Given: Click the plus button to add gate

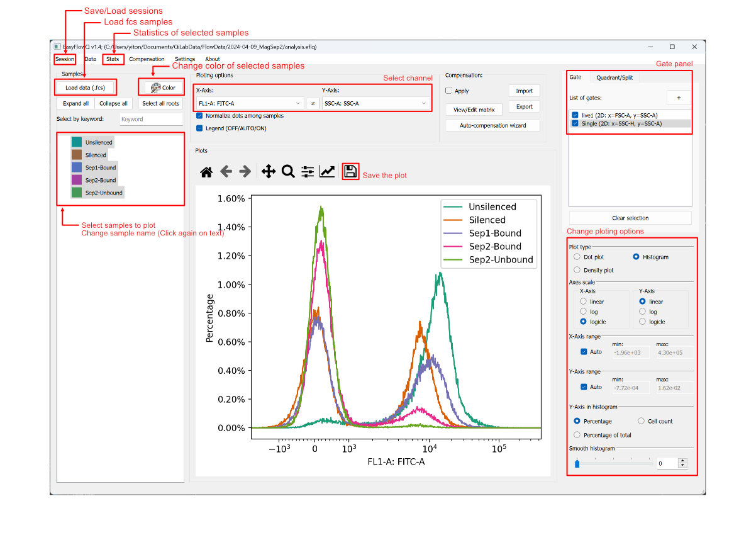Looking at the screenshot, I should (679, 98).
